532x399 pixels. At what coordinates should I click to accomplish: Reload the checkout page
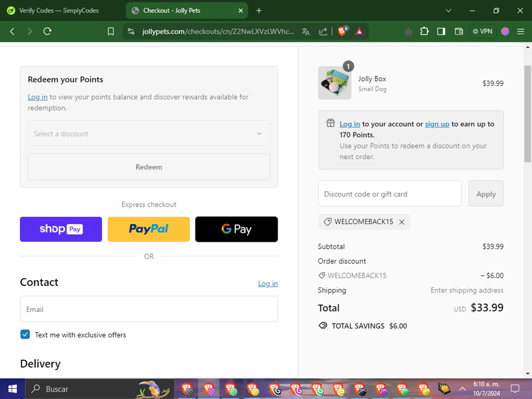[x=47, y=32]
